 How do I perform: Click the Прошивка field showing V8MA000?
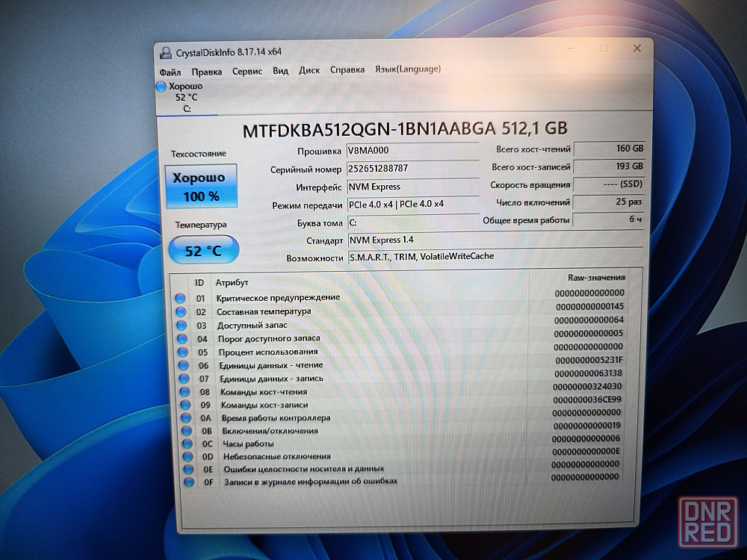pyautogui.click(x=412, y=150)
